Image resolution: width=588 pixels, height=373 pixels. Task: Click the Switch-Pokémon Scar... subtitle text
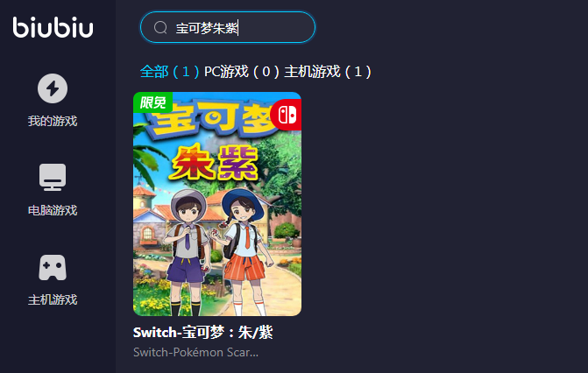[x=195, y=352]
